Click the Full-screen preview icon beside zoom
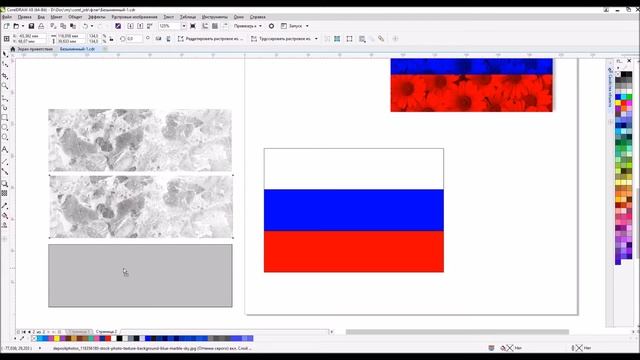This screenshot has width=640, height=360. (x=193, y=26)
